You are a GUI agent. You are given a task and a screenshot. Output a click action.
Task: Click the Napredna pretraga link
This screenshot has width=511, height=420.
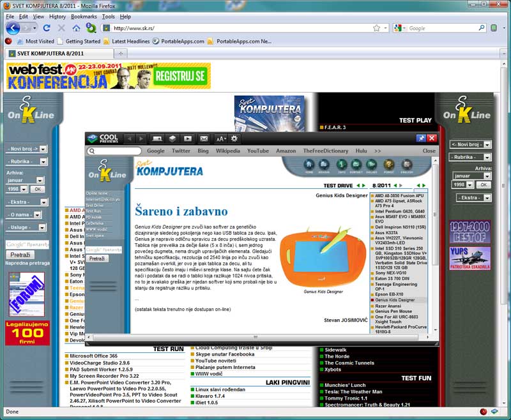click(x=27, y=263)
